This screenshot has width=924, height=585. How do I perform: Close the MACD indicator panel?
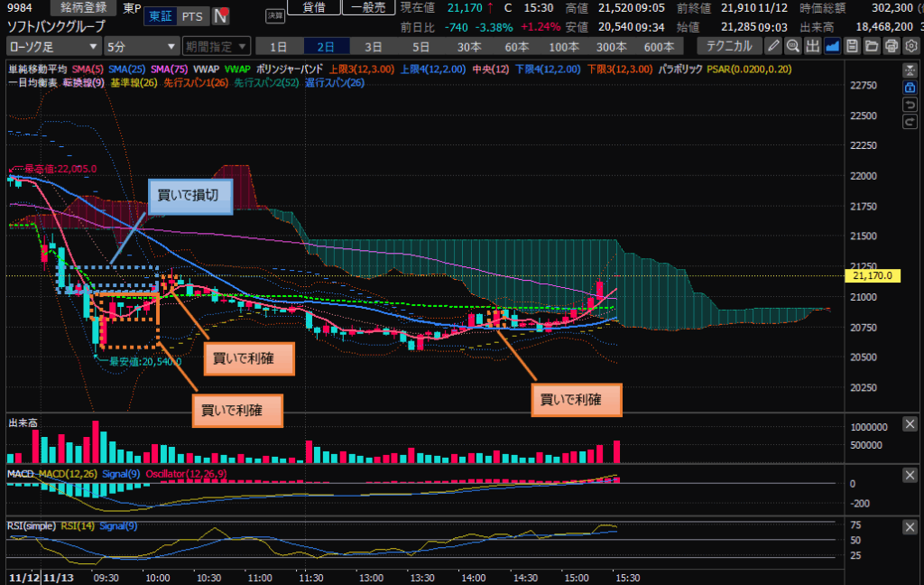(x=910, y=475)
